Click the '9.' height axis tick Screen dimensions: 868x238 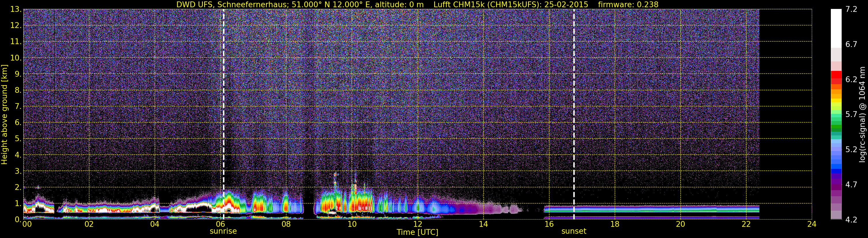(18, 74)
